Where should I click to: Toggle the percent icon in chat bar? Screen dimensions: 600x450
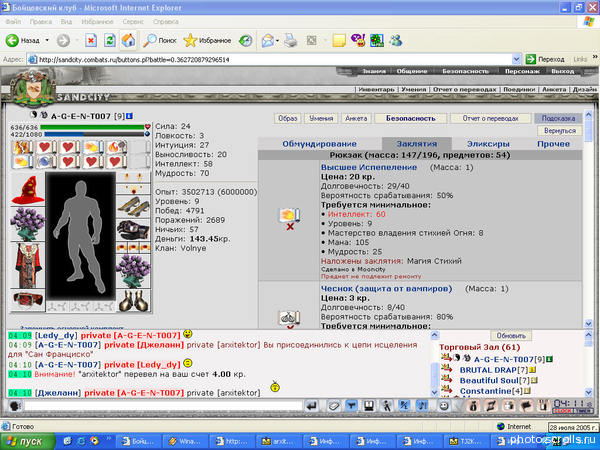coord(404,406)
